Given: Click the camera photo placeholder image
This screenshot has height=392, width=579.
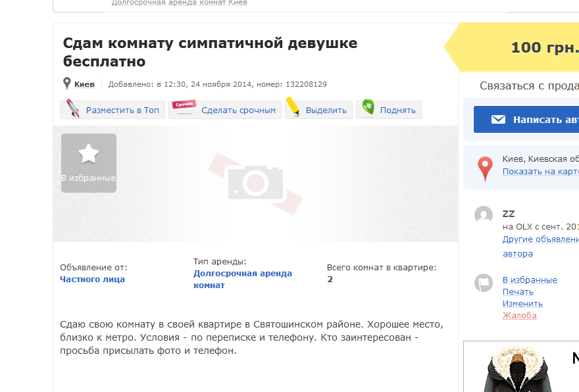Looking at the screenshot, I should pyautogui.click(x=255, y=183).
